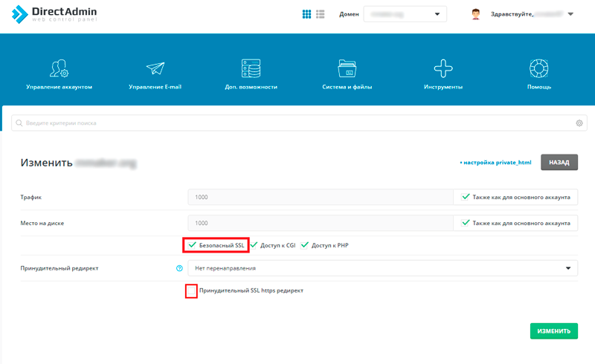Click the help icon beside Принудительный редирект
595x364 pixels.
tap(179, 268)
